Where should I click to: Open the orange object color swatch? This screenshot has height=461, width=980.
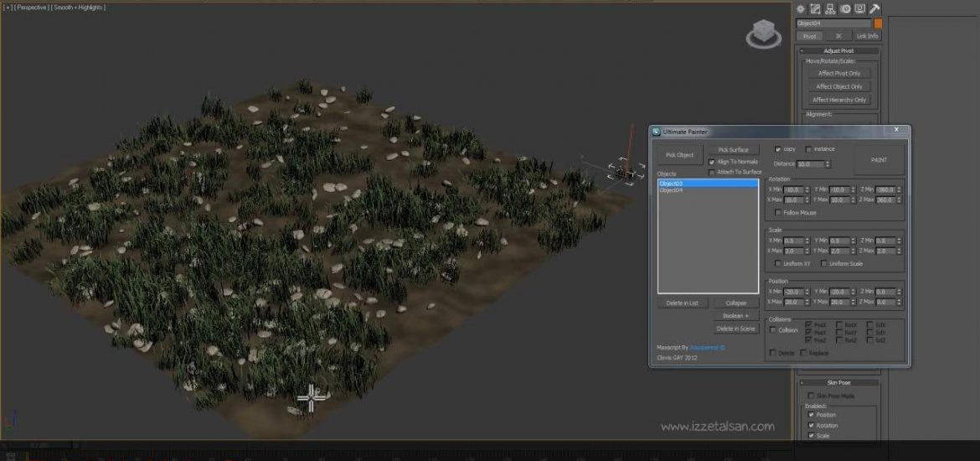tap(878, 23)
